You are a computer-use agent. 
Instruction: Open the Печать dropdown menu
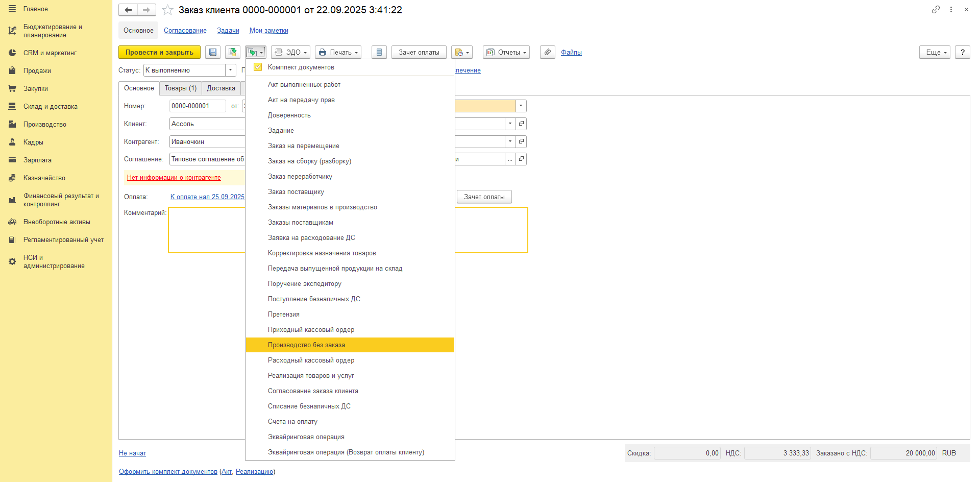[x=338, y=52]
